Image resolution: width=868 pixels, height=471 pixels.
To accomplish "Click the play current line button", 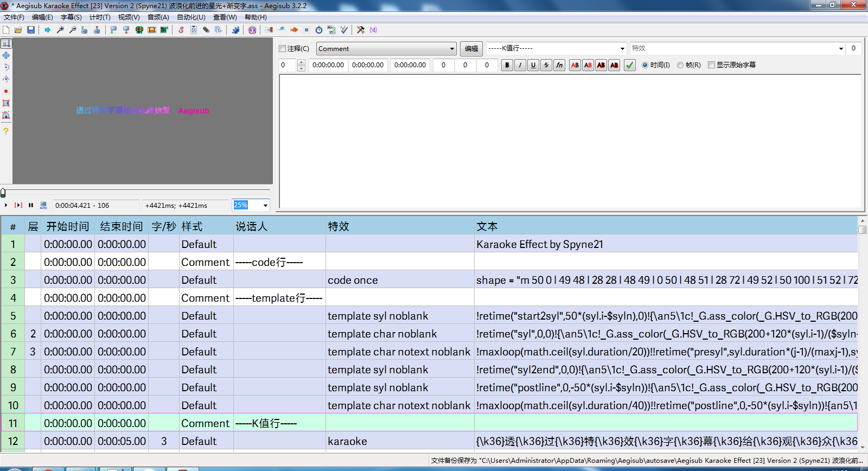I will 18,205.
